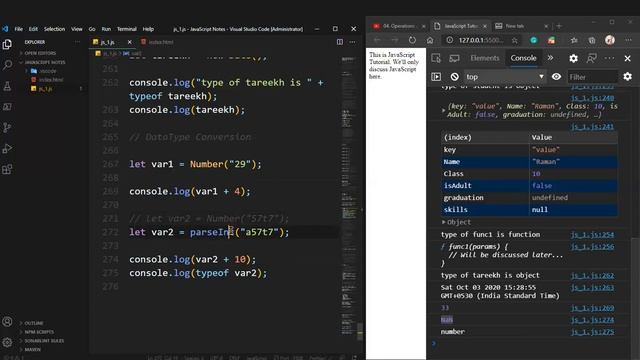Toggle the live expression eye icon
The height and width of the screenshot is (360, 640).
556,77
